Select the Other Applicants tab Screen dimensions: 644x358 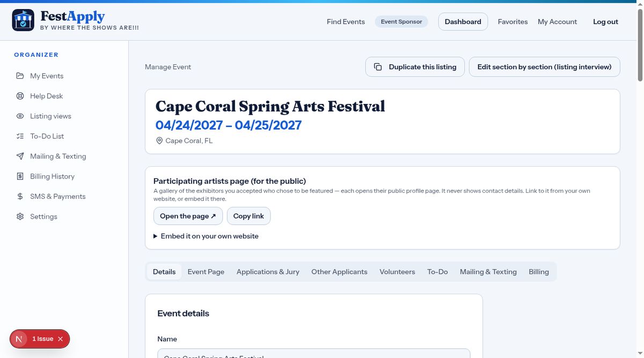point(339,272)
